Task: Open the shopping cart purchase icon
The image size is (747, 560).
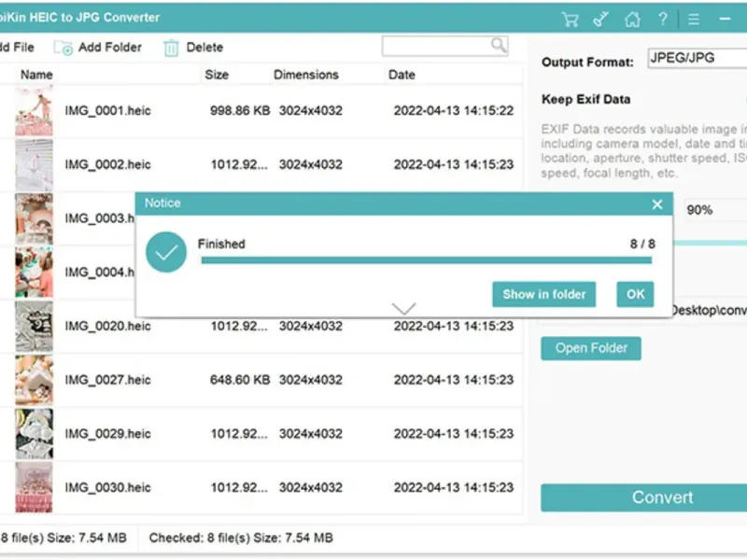Action: [570, 20]
